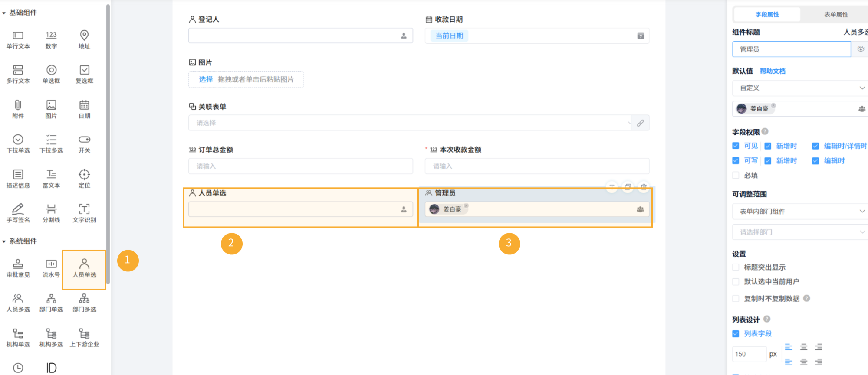Enable 复制时不复制数据 checkbox
868x375 pixels.
[736, 298]
